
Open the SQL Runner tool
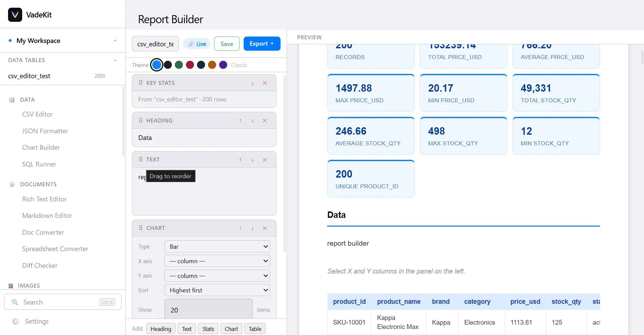click(39, 164)
